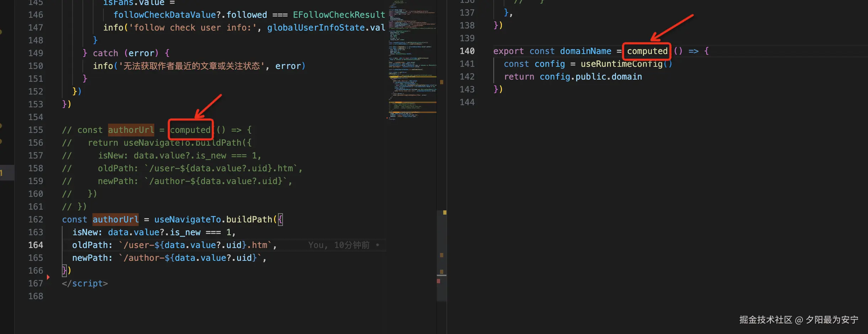
Task: Click "config" declaration on line 141
Action: click(550, 64)
